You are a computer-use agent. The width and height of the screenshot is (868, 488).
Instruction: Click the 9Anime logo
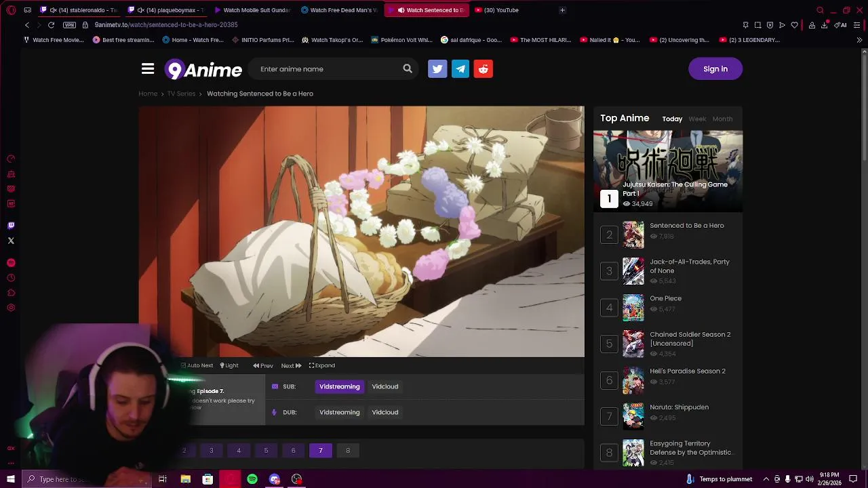coord(204,69)
